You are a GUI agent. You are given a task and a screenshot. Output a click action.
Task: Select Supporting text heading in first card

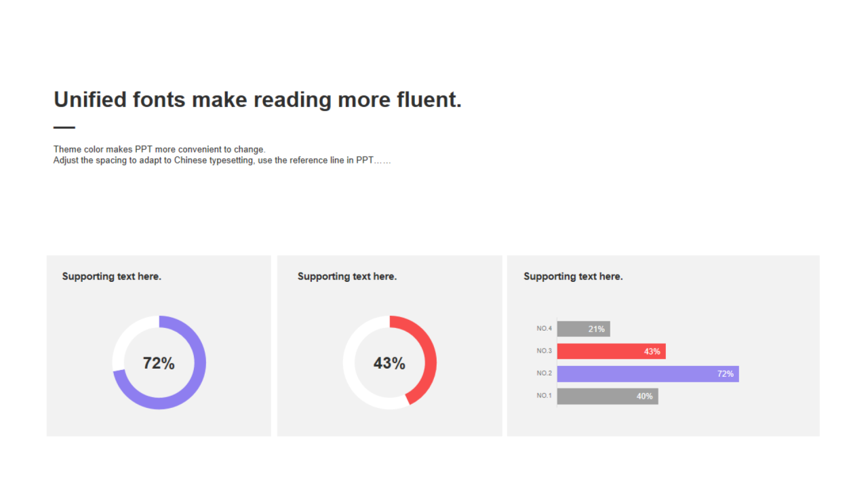(x=112, y=277)
